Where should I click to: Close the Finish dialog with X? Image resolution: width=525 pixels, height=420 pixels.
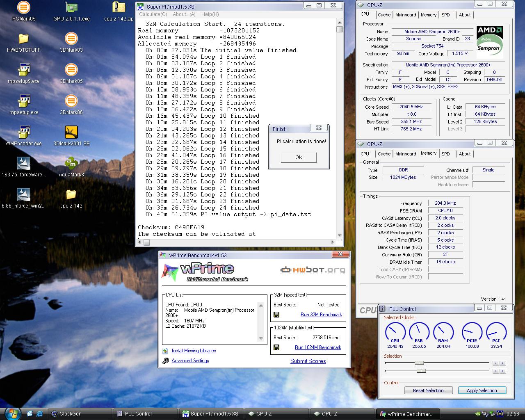click(319, 128)
